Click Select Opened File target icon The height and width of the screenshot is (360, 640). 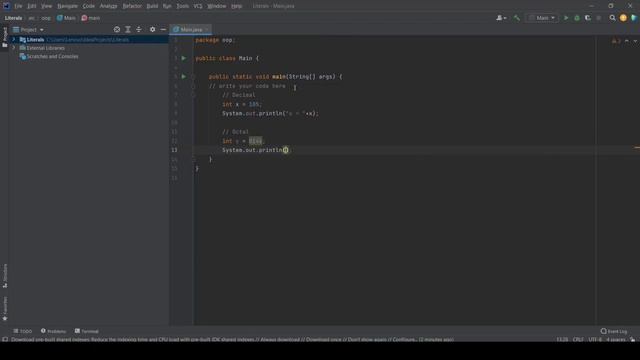tap(117, 29)
